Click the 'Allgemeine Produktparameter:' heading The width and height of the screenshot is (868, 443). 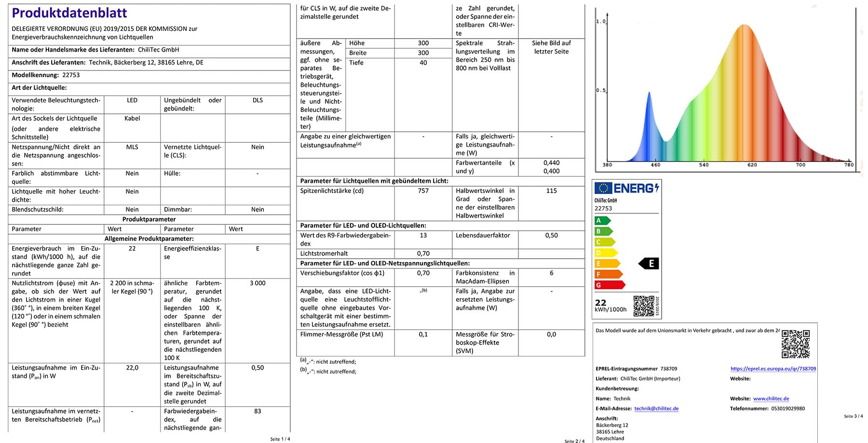(x=149, y=239)
